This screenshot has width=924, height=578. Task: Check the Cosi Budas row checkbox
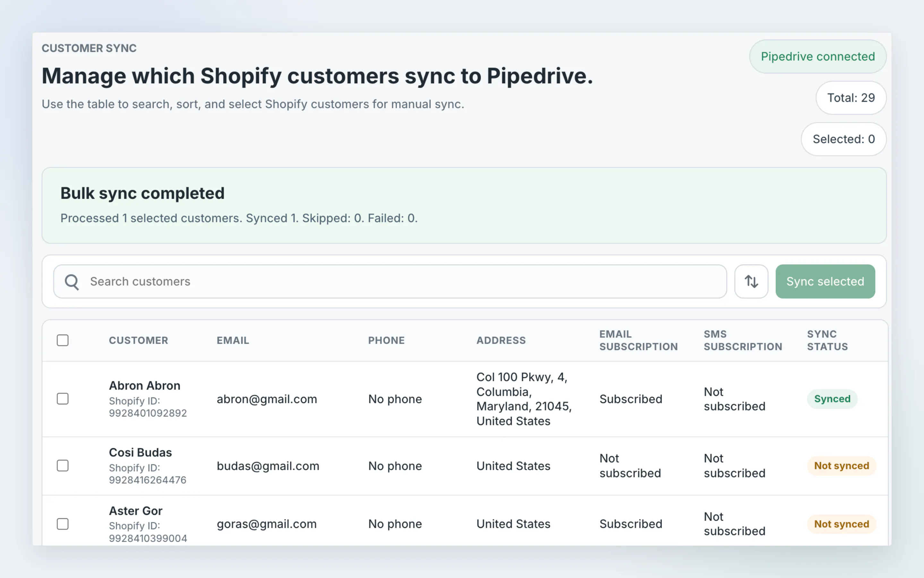(63, 466)
